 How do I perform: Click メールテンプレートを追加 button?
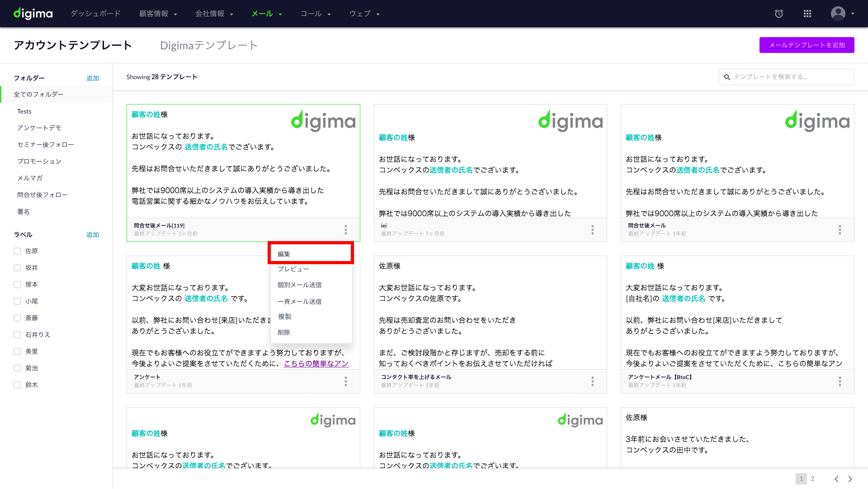click(807, 45)
